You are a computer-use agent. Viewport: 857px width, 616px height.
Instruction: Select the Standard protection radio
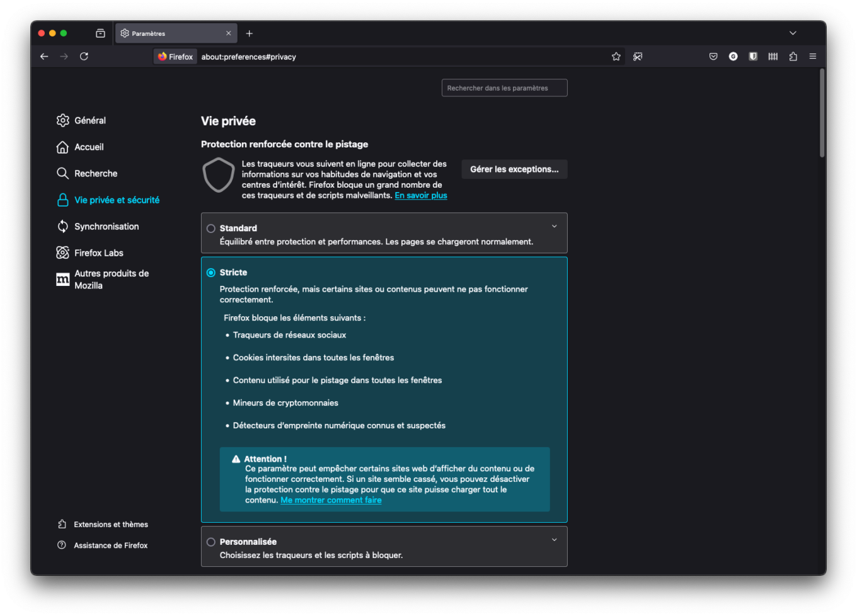coord(211,229)
